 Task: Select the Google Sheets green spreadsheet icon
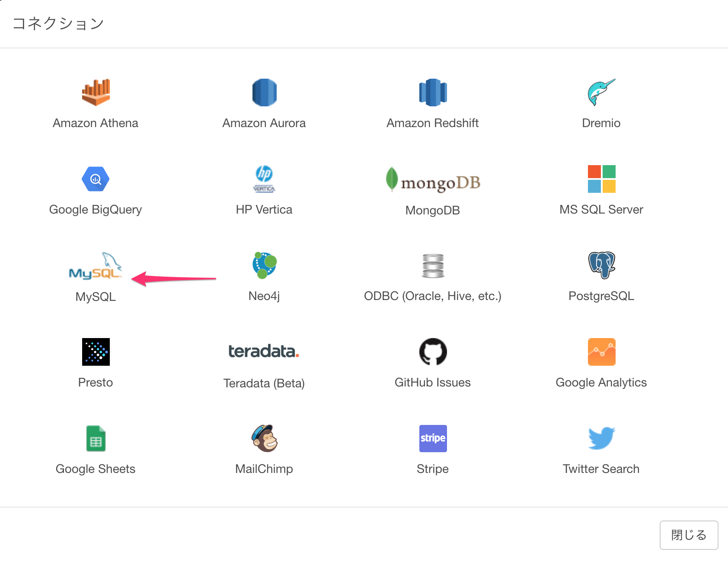pyautogui.click(x=96, y=438)
